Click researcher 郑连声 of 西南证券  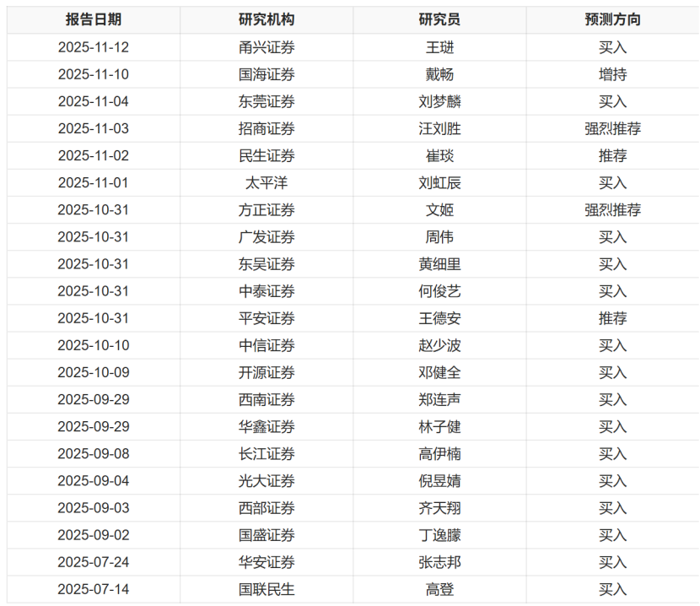click(439, 400)
